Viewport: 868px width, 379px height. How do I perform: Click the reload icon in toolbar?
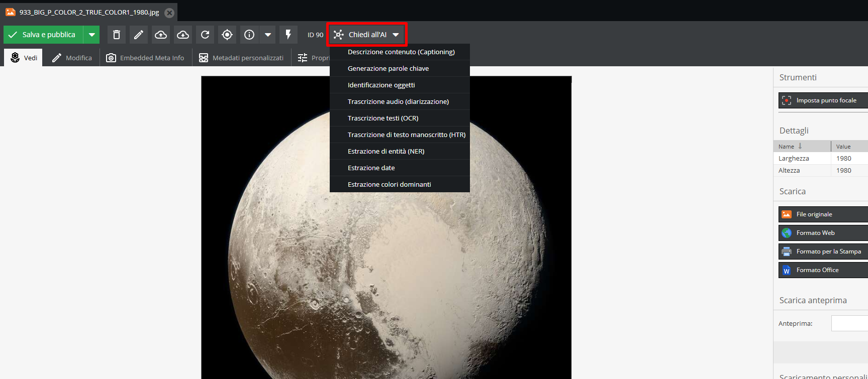[x=205, y=35]
